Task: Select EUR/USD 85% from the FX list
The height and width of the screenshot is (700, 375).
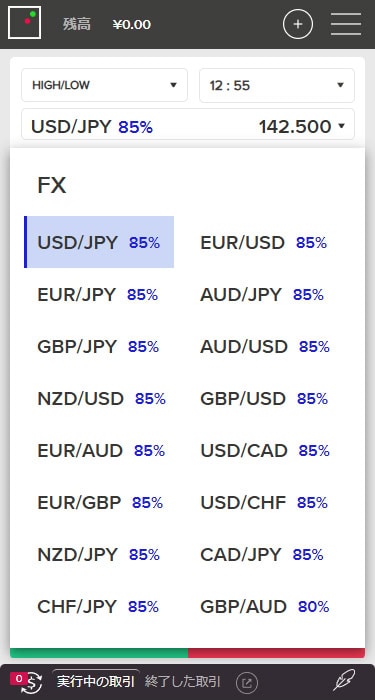Action: tap(263, 242)
